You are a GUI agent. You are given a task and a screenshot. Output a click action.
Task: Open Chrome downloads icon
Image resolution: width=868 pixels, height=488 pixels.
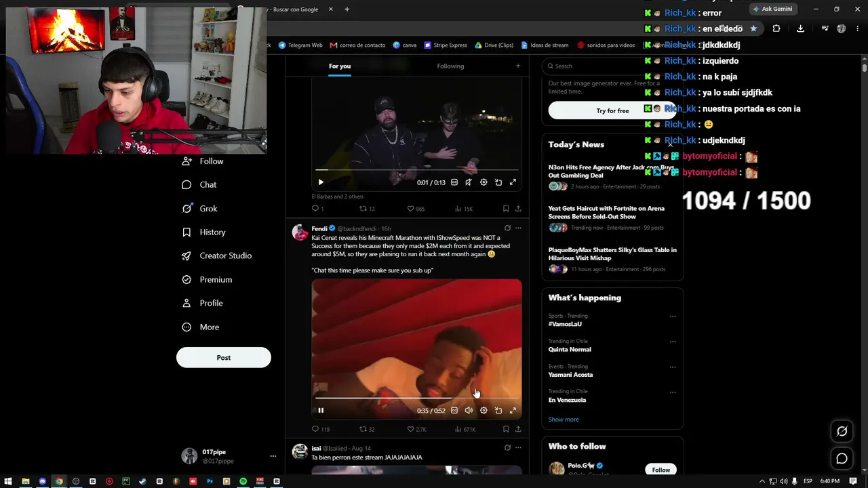point(800,28)
